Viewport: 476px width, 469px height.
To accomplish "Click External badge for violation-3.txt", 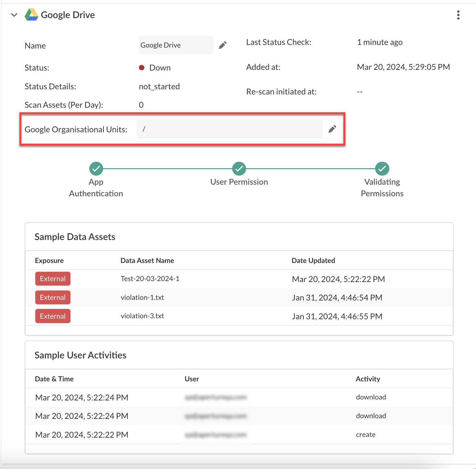I will 53,316.
